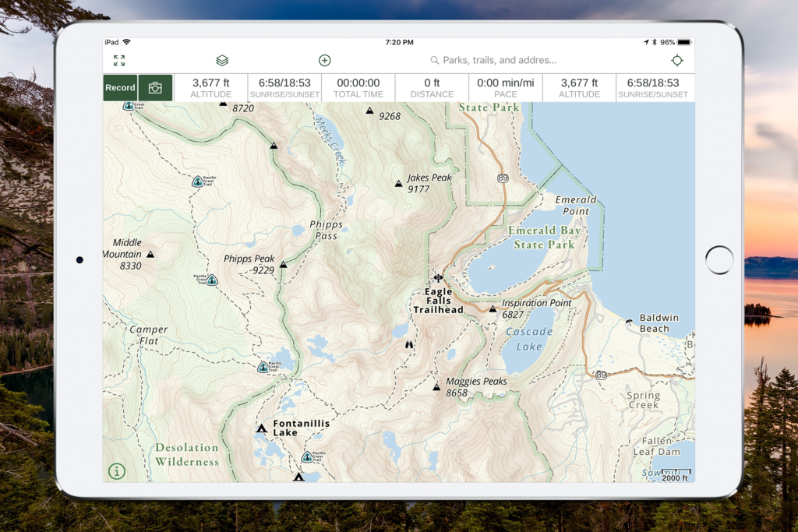Select the Phipps Peak summit triangle
This screenshot has width=798, height=532.
[283, 265]
